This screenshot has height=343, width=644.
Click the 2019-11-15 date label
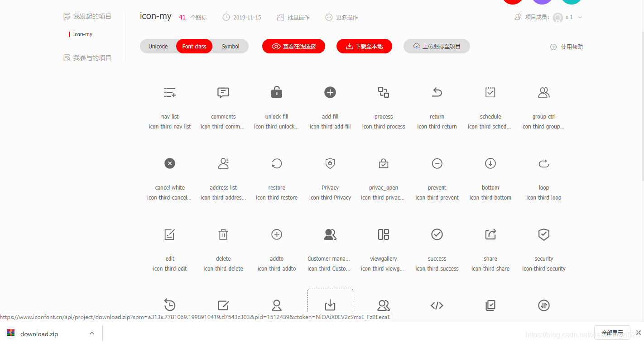pyautogui.click(x=247, y=17)
